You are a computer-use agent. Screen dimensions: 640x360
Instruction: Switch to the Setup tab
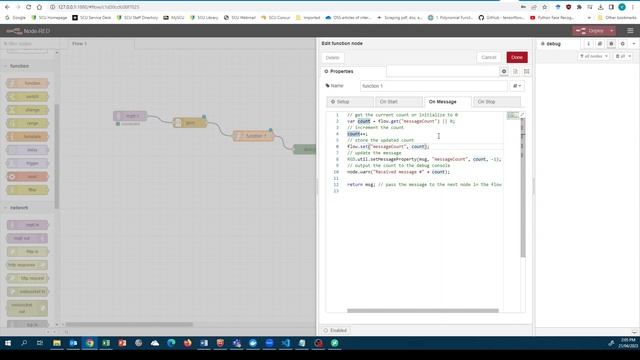350,102
